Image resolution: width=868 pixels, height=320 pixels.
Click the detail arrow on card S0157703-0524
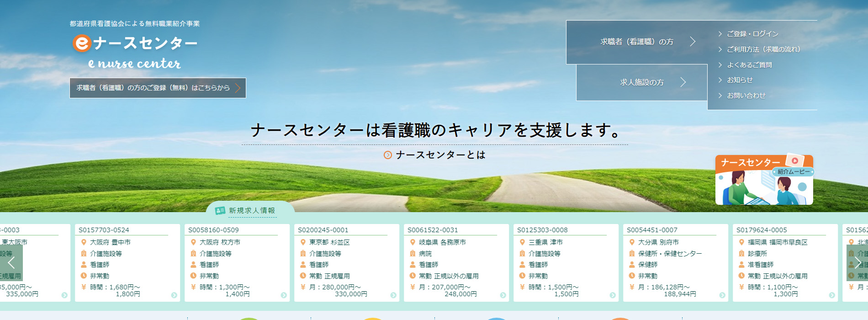[x=174, y=295]
